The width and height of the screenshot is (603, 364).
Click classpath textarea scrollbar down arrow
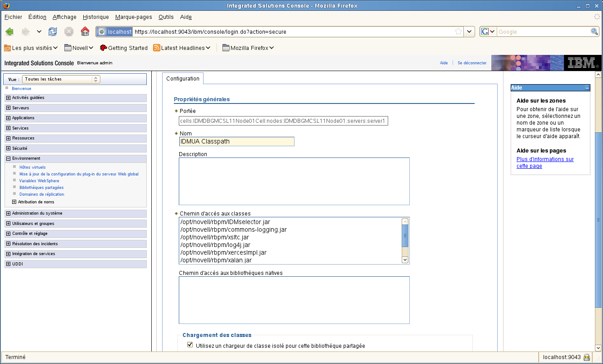(x=405, y=260)
